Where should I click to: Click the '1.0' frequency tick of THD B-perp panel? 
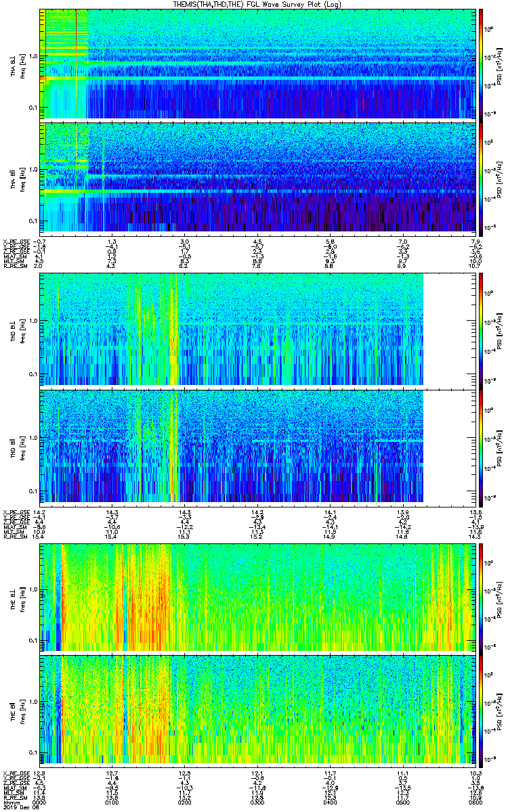(34, 321)
